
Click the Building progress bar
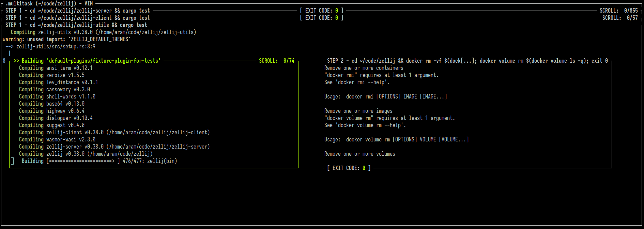[83, 161]
